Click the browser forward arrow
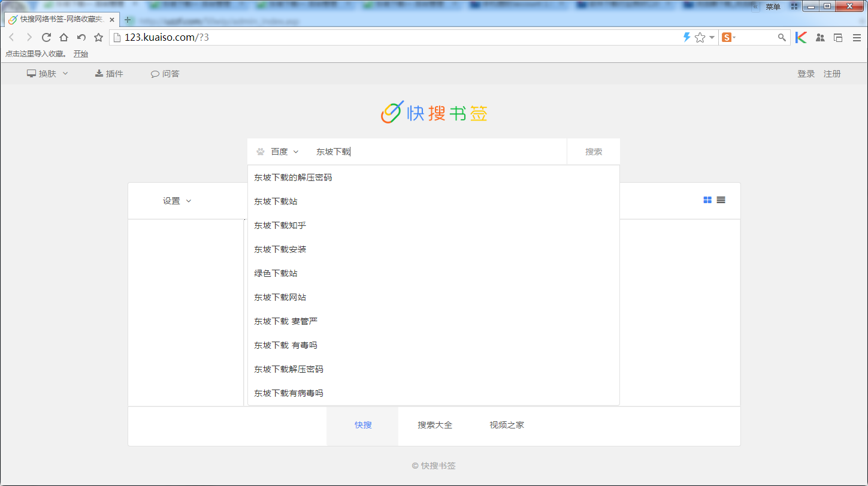868x486 pixels. (29, 37)
